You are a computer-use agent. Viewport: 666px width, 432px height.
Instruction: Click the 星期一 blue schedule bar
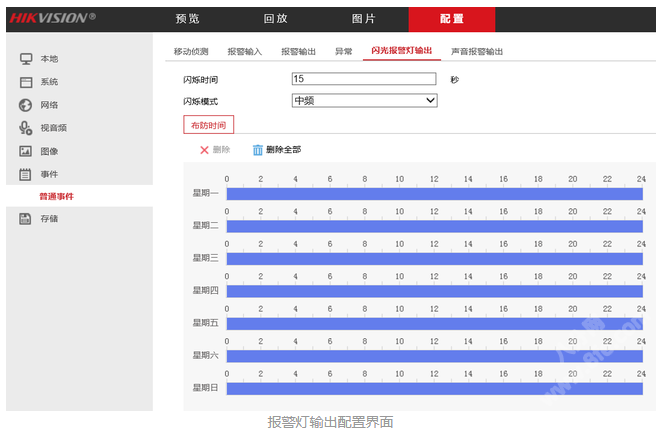[x=434, y=193]
